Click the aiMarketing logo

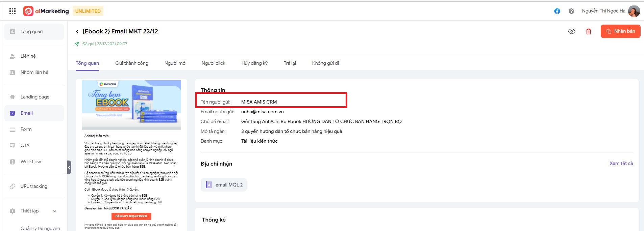(46, 11)
